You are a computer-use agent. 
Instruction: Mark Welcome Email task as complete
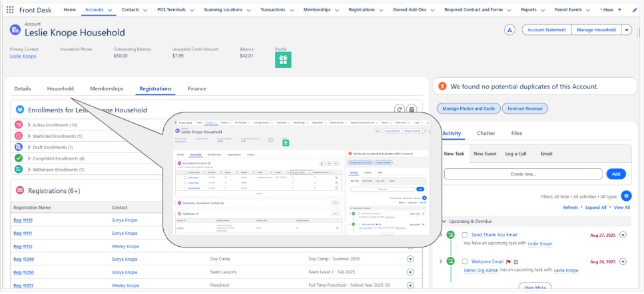click(465, 261)
